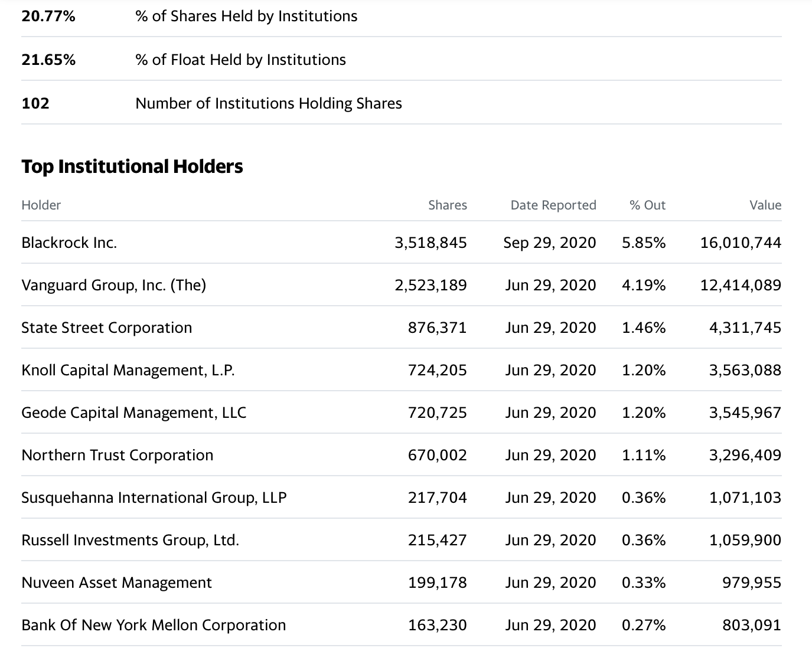Image resolution: width=812 pixels, height=671 pixels.
Task: Click the Blackrock Inc. holder name
Action: [69, 243]
